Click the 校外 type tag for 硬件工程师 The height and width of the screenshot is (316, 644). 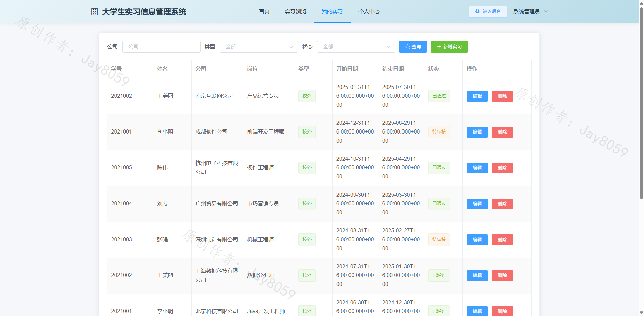tap(307, 168)
